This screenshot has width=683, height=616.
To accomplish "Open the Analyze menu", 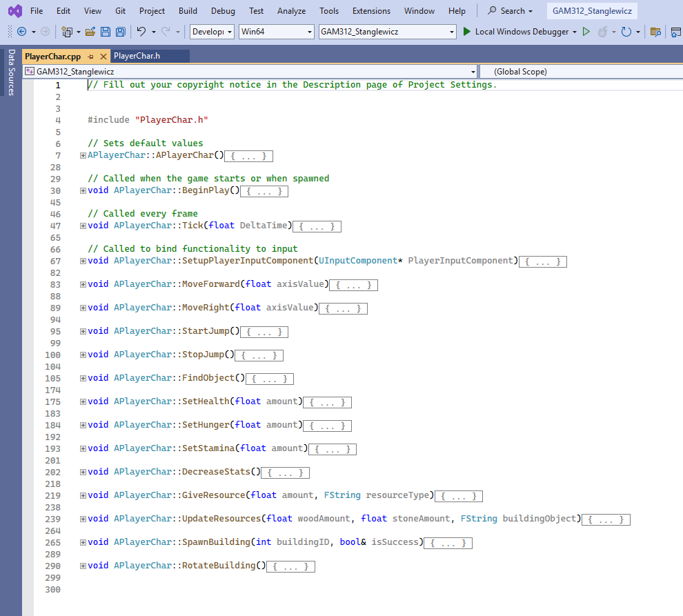I will tap(291, 11).
